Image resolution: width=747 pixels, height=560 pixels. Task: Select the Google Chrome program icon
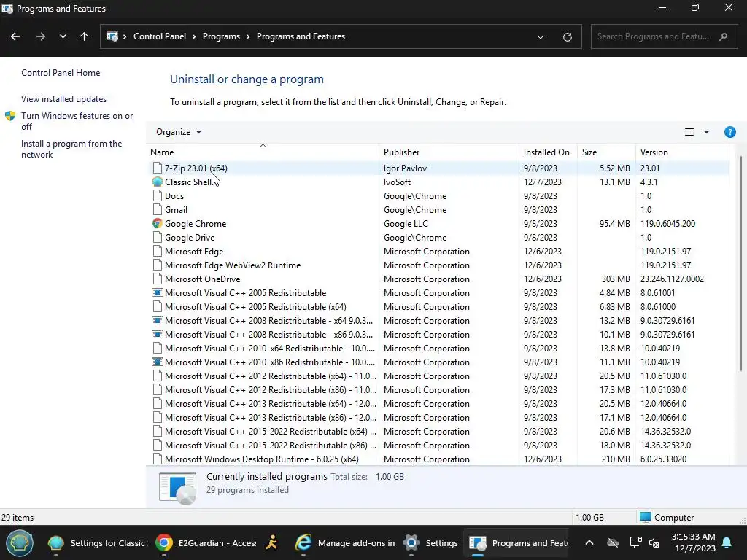pos(158,223)
